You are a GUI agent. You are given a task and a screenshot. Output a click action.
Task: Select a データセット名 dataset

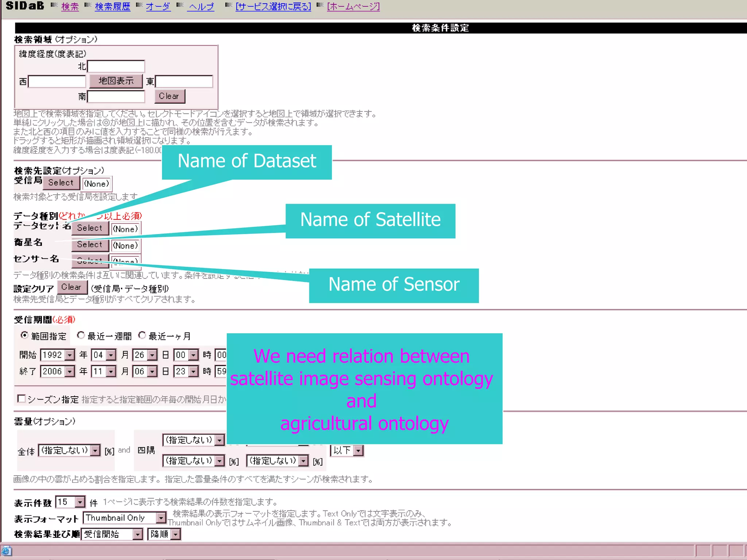[x=90, y=228]
